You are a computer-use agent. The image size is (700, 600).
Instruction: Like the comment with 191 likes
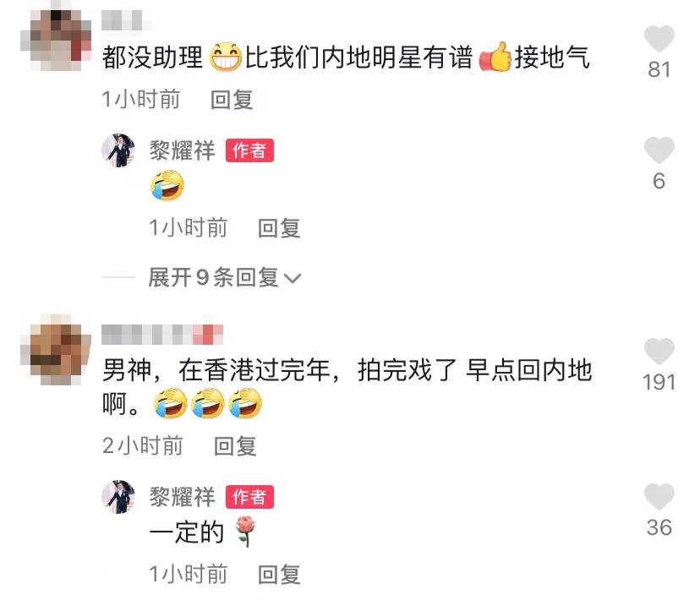[659, 351]
